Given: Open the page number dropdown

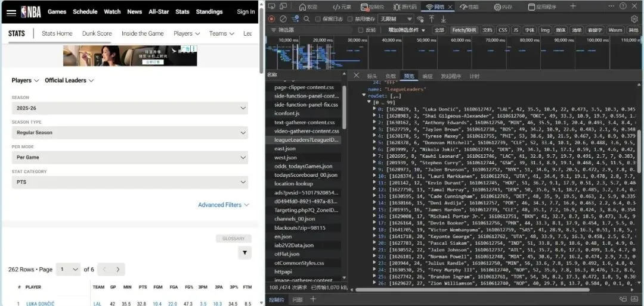Looking at the screenshot, I should [x=68, y=270].
